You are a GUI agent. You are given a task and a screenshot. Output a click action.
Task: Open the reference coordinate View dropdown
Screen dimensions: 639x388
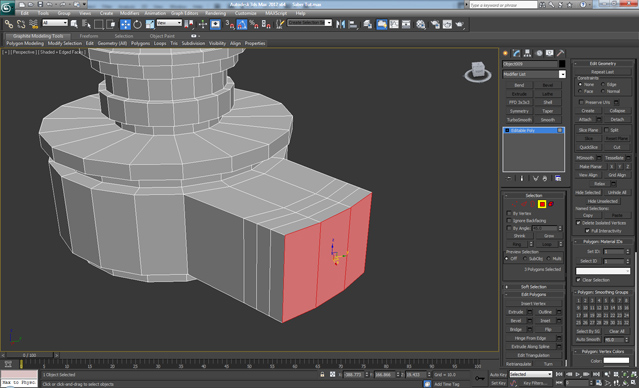click(169, 23)
